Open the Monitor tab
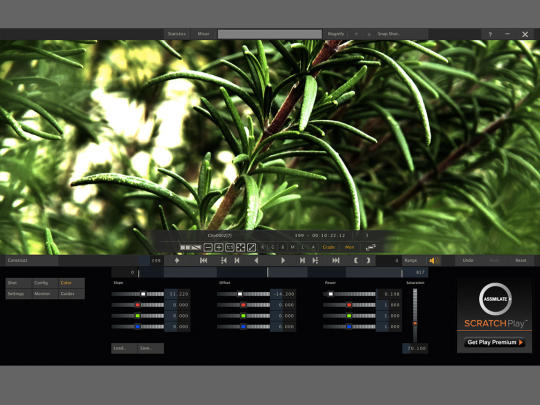The width and height of the screenshot is (540, 405). (x=45, y=294)
